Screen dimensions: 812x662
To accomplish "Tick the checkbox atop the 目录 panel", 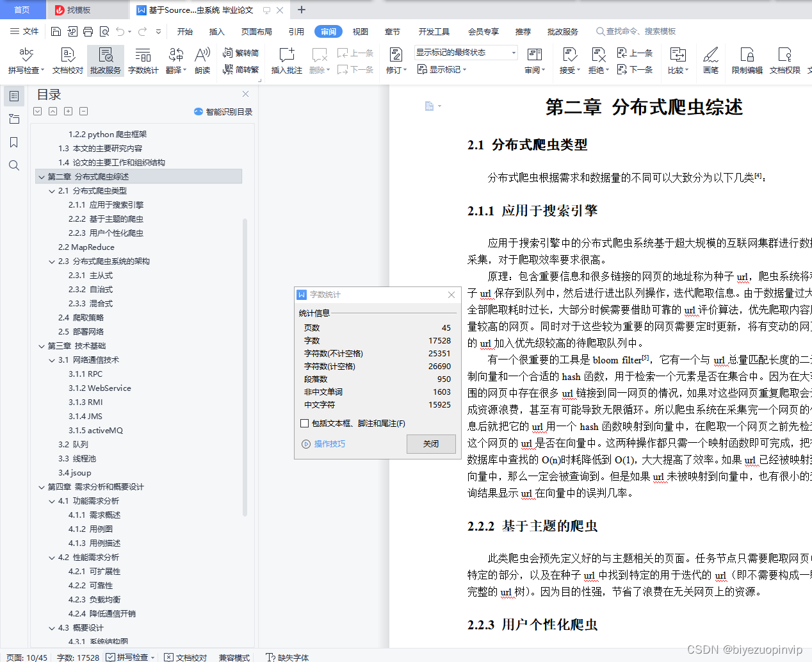I will pyautogui.click(x=37, y=111).
